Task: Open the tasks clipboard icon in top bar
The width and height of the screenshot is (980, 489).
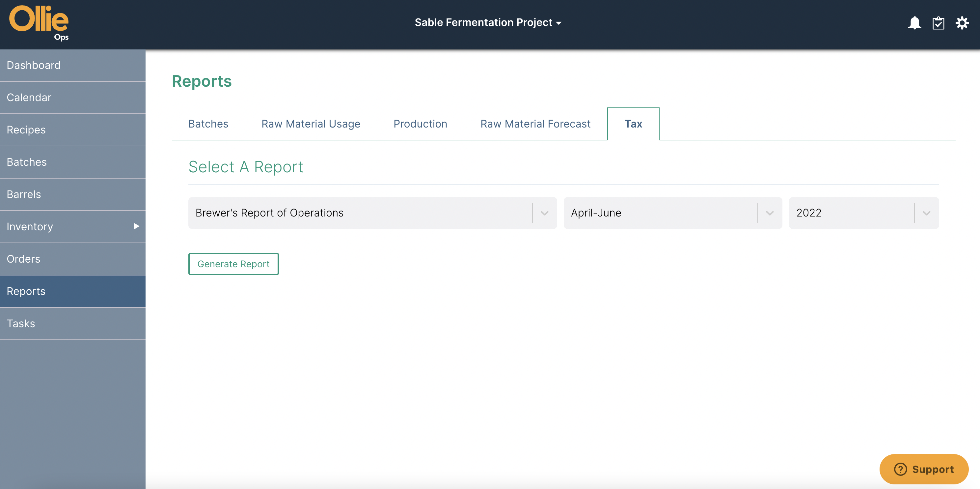Action: point(939,23)
